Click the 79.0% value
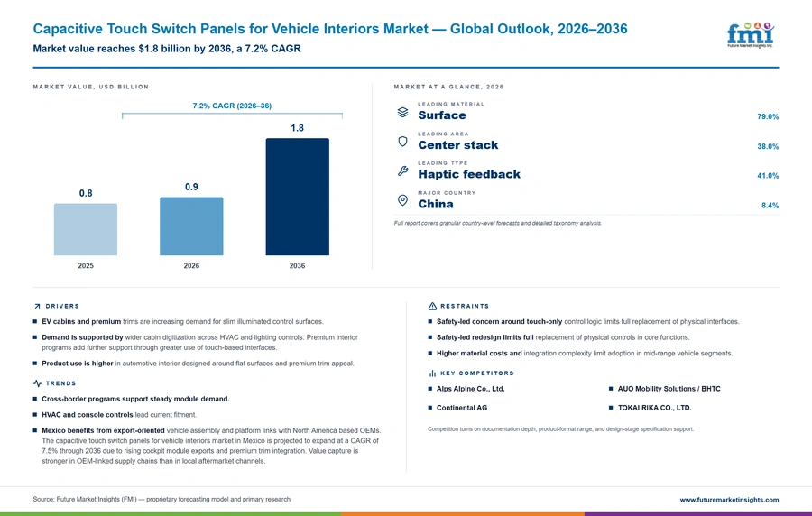This screenshot has width=812, height=516. 768,117
